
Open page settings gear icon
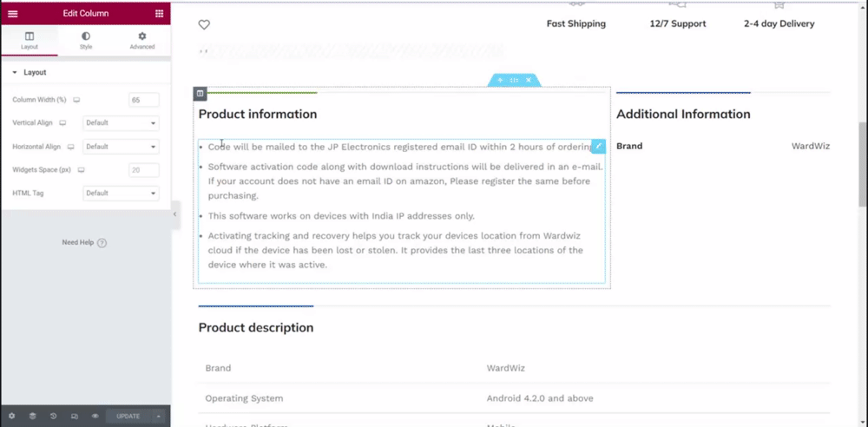11,416
